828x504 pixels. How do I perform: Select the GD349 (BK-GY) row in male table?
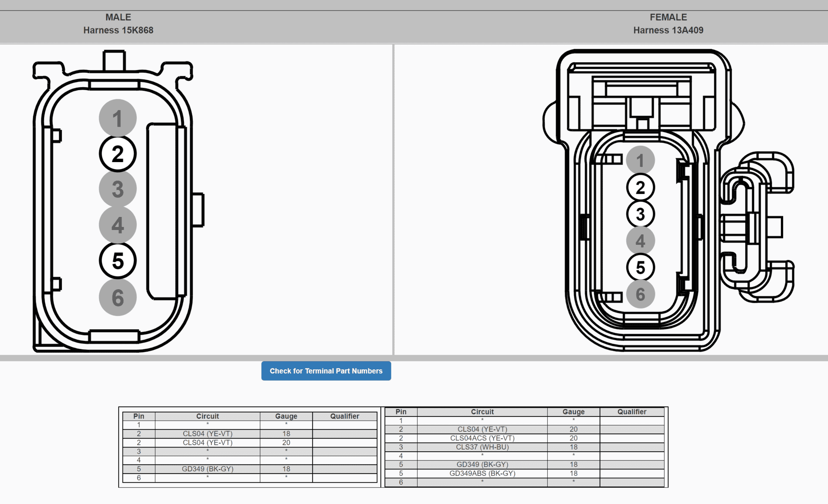pos(250,469)
